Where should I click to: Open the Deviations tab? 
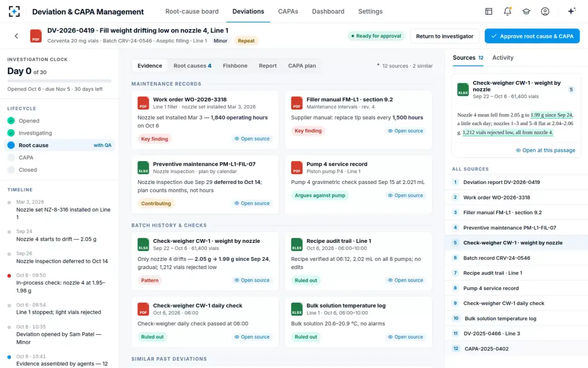coord(248,11)
